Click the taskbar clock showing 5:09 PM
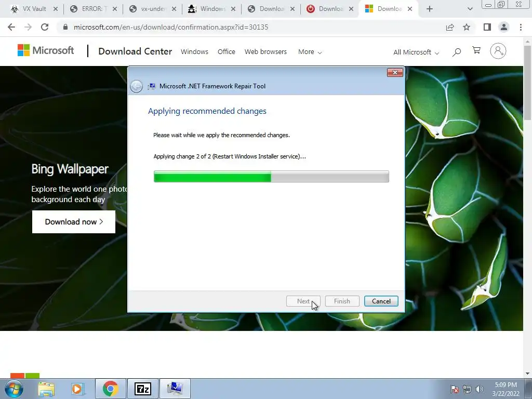The height and width of the screenshot is (399, 532). tap(506, 389)
